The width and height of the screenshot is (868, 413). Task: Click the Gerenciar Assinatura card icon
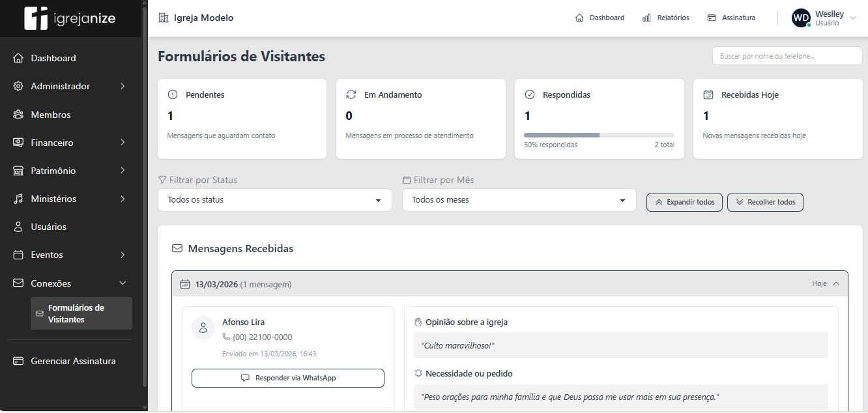point(18,361)
